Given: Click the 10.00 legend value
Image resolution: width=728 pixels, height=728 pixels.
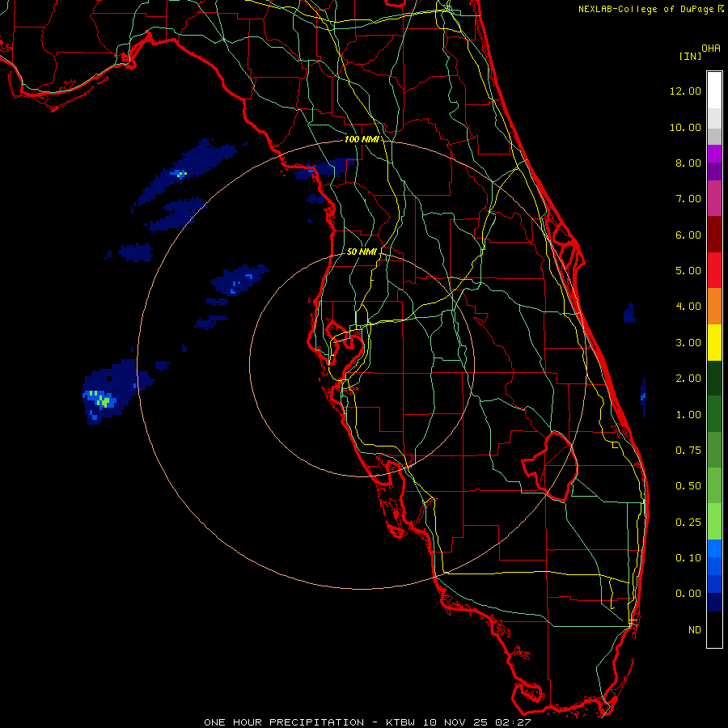Looking at the screenshot, I should 685,127.
